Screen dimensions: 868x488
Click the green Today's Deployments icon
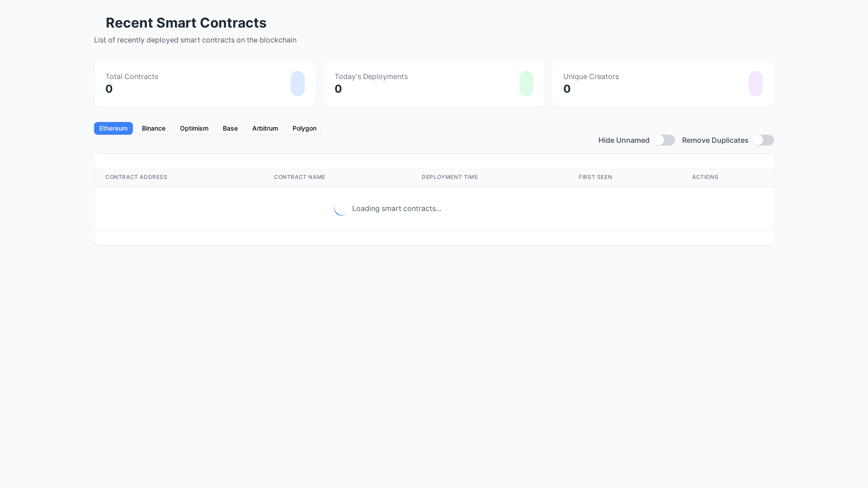point(526,84)
